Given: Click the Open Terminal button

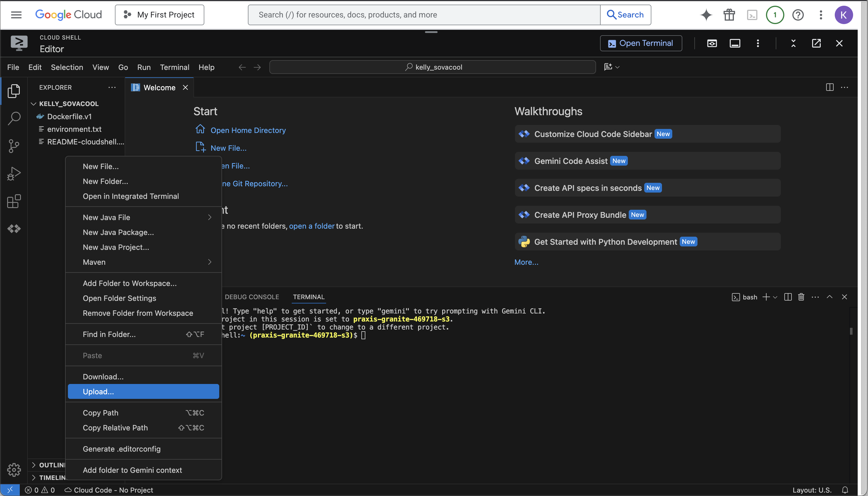Looking at the screenshot, I should (640, 43).
